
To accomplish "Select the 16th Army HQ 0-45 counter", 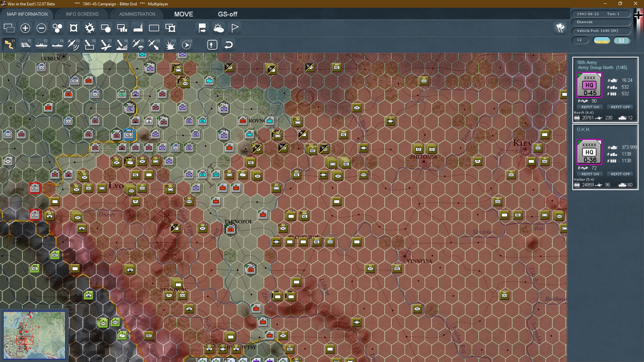I will coord(589,85).
